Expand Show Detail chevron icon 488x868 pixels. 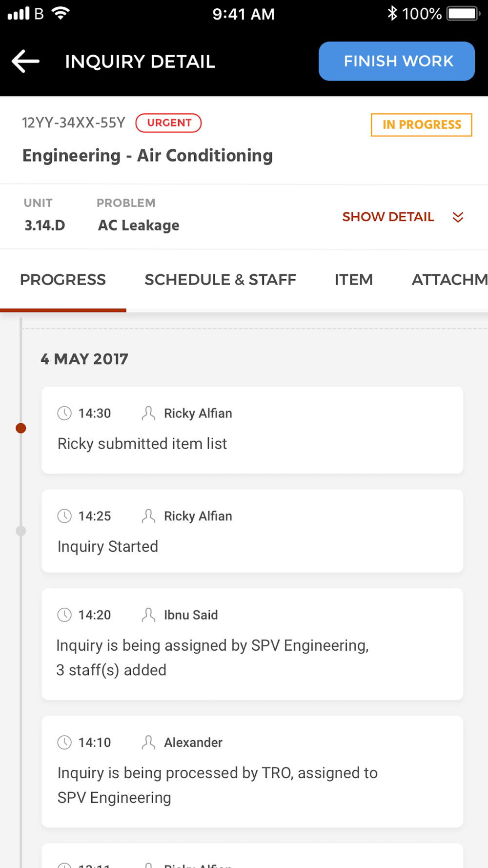(x=458, y=217)
